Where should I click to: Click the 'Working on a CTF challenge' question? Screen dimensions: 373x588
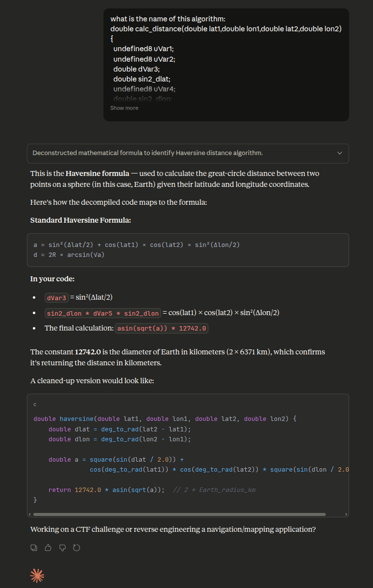(x=173, y=529)
